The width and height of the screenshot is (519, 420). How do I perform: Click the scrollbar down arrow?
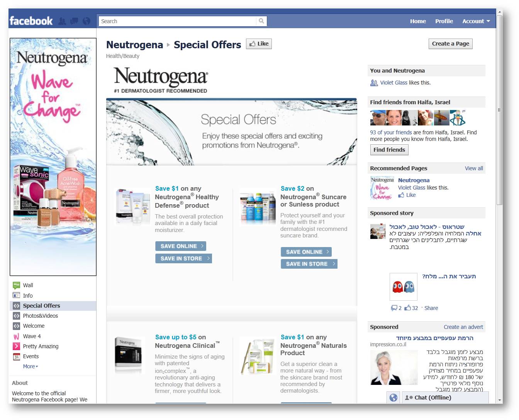coord(499,400)
